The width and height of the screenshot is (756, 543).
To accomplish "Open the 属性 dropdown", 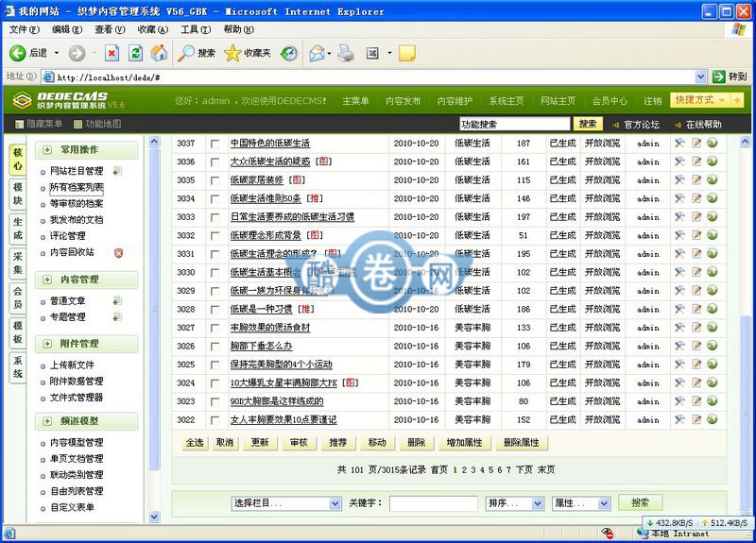I will tap(581, 503).
